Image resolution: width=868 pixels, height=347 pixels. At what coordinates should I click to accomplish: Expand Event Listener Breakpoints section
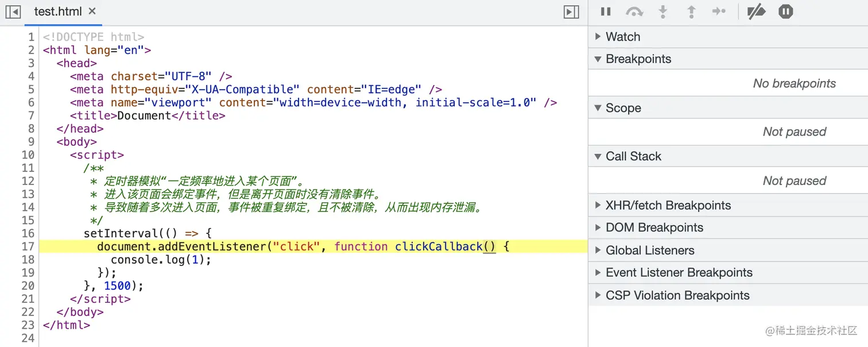pos(728,273)
